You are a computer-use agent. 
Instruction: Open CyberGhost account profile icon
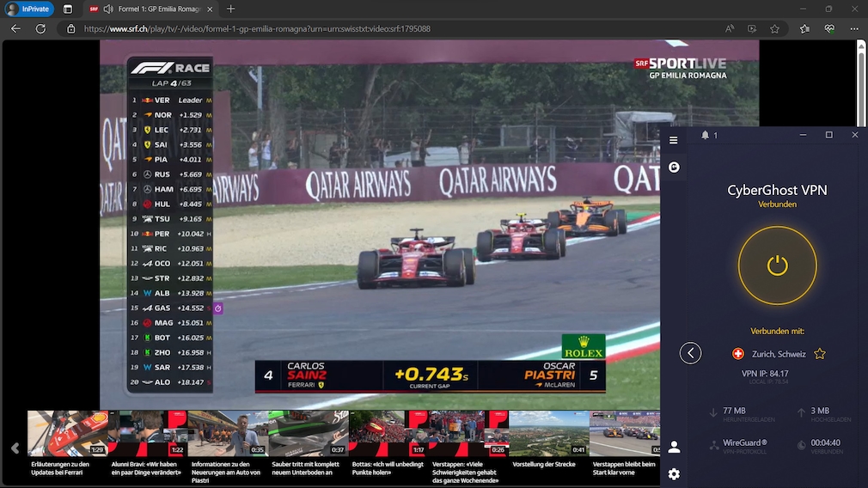tap(674, 447)
